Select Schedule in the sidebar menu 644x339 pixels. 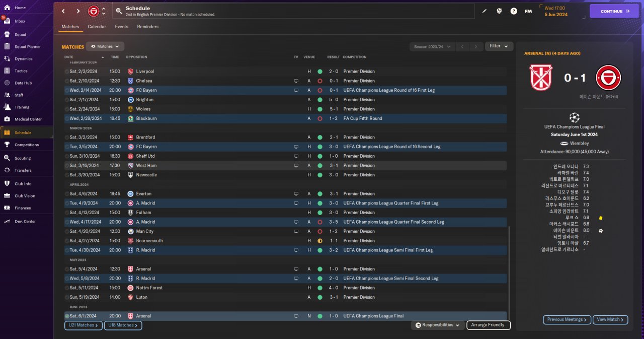point(26,132)
